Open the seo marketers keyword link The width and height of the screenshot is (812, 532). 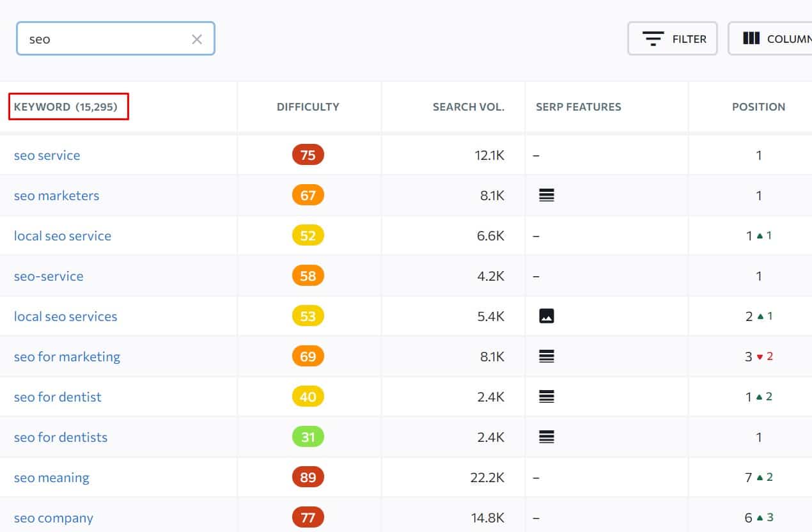click(57, 196)
